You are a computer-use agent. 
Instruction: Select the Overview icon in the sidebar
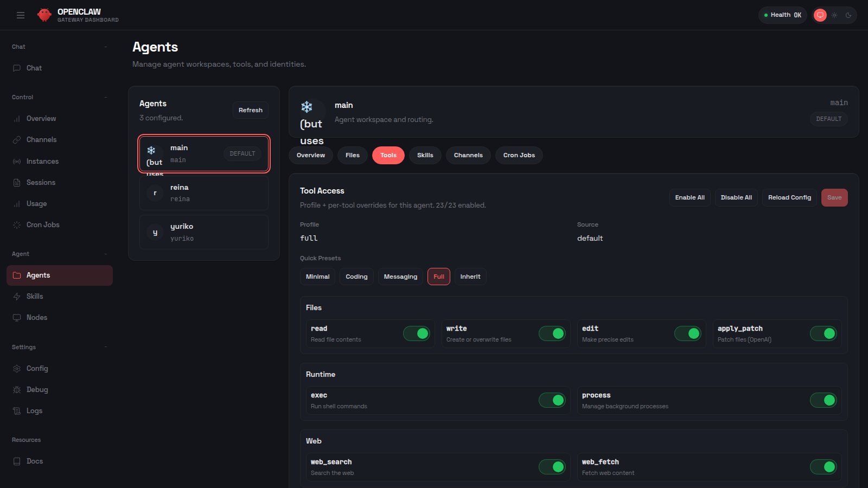pyautogui.click(x=41, y=118)
